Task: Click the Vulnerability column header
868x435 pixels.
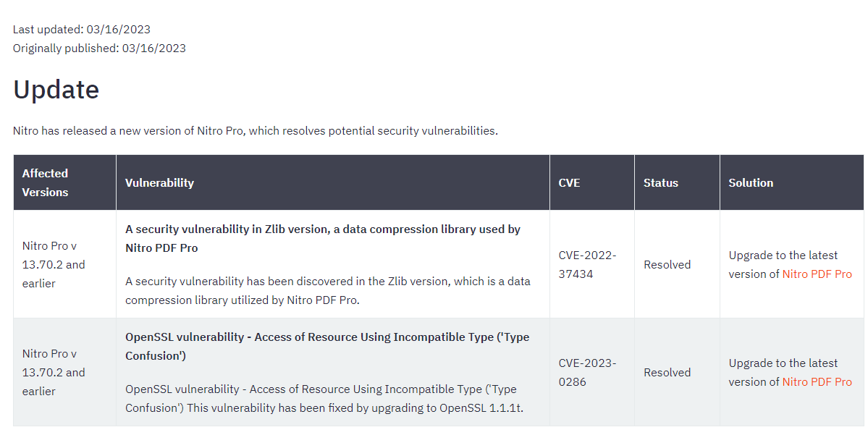Action: click(333, 182)
